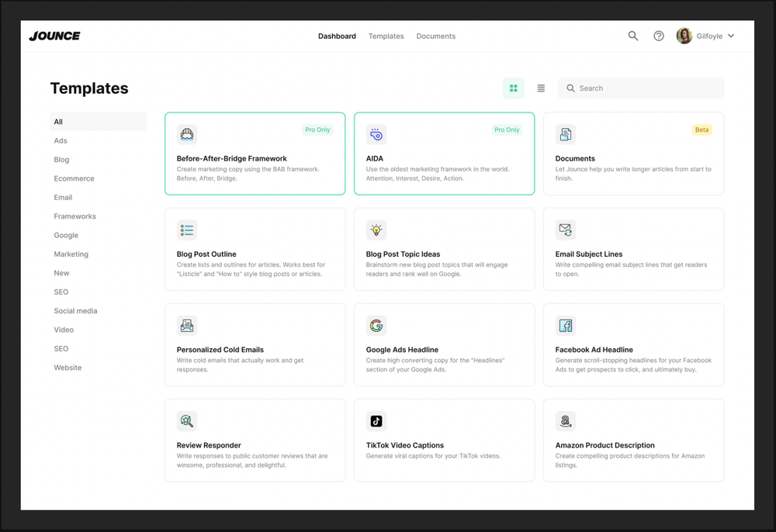The image size is (776, 532).
Task: Select the Ecommerce category filter
Action: (74, 178)
